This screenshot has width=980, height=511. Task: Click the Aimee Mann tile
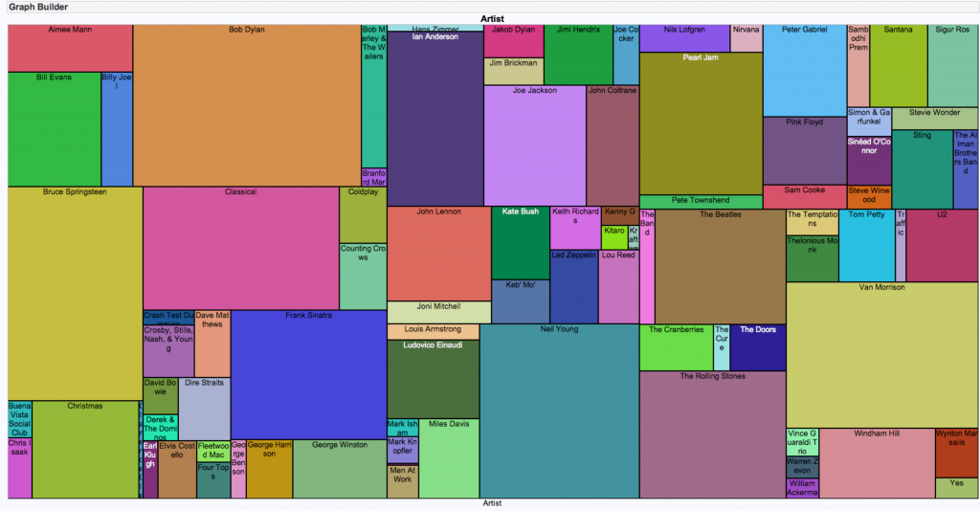point(70,48)
